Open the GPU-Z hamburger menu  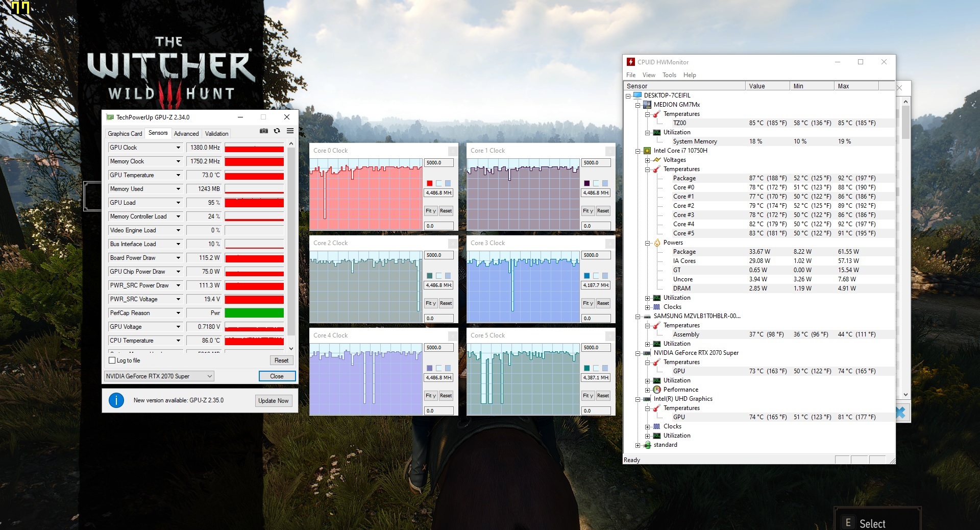pos(290,131)
